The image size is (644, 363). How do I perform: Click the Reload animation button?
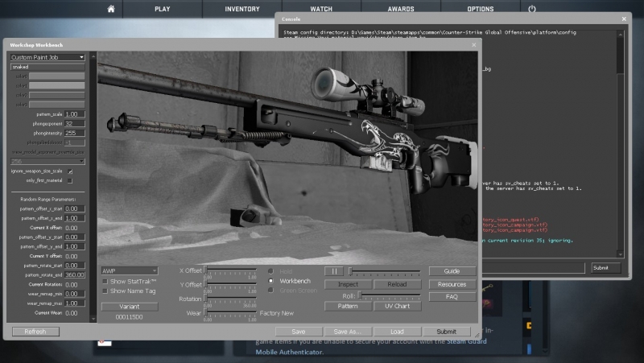coord(397,284)
